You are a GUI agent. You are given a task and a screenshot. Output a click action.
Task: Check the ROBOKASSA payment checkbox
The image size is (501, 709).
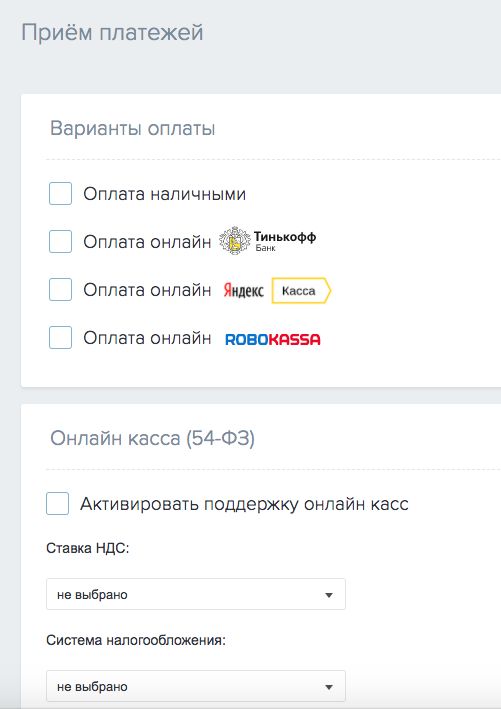[61, 337]
